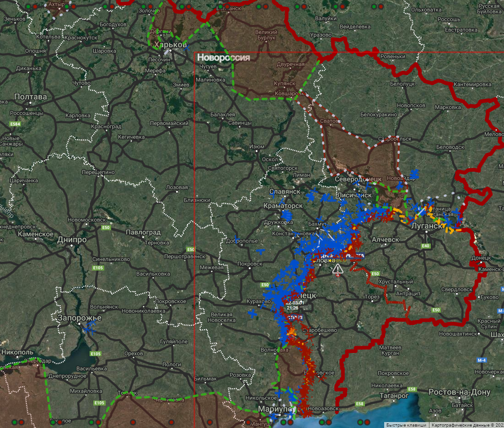Click the Новоазовск town label

[x=323, y=408]
